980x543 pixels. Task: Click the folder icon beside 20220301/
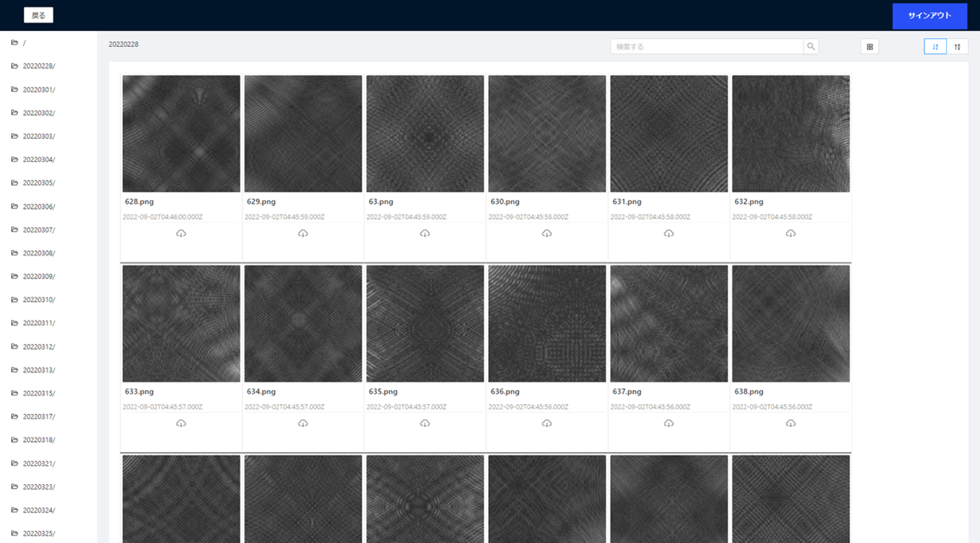coord(14,90)
